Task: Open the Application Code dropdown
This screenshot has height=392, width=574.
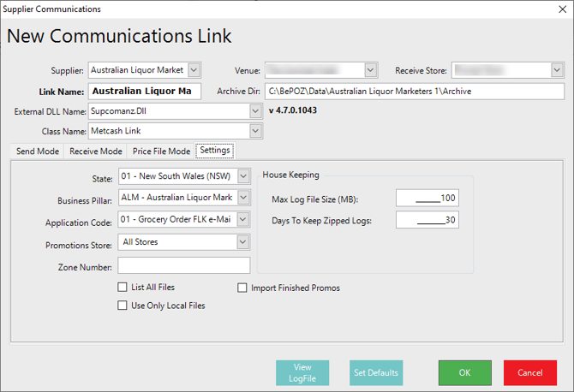Action: 242,221
